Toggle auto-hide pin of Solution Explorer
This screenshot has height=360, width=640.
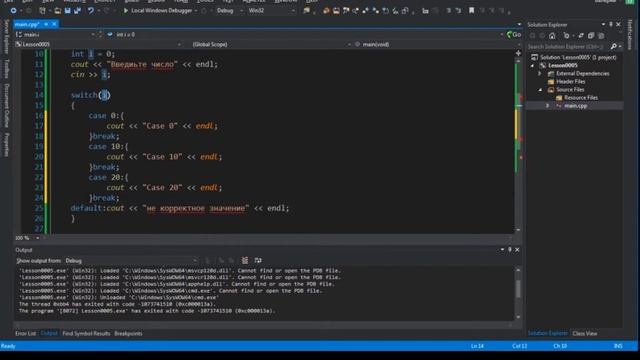(611, 24)
